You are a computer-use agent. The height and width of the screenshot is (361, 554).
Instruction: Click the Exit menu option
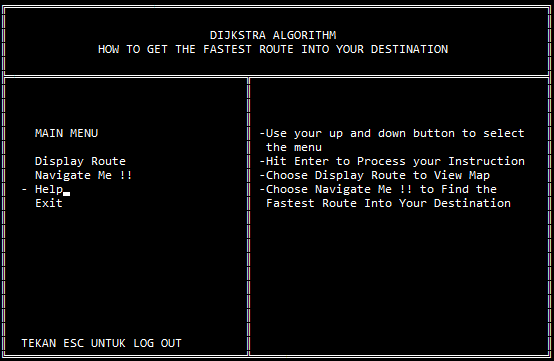tap(49, 203)
